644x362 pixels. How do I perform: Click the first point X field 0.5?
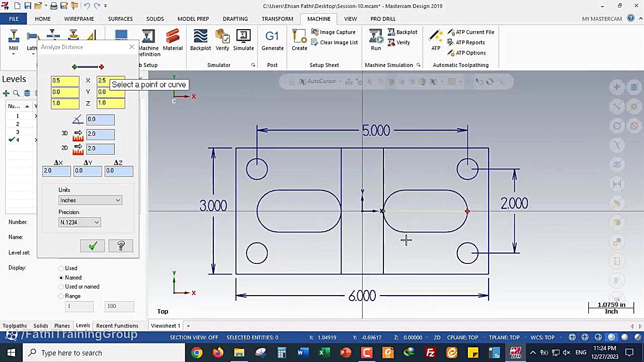coord(65,81)
